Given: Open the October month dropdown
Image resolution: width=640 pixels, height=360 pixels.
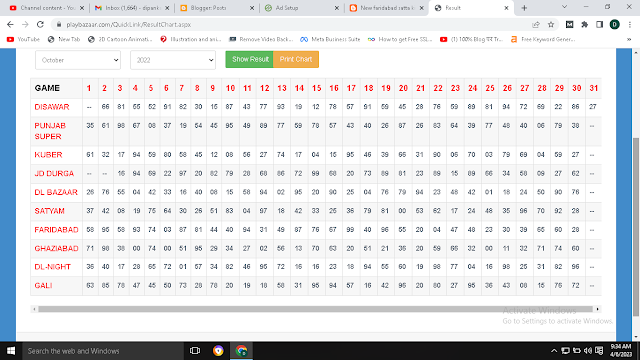Looking at the screenshot, I should click(78, 60).
